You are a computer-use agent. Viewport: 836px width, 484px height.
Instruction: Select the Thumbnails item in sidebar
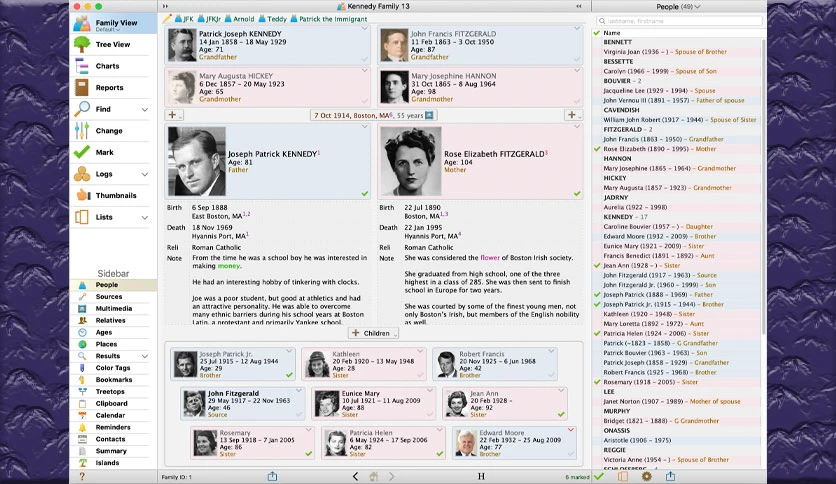click(x=116, y=196)
